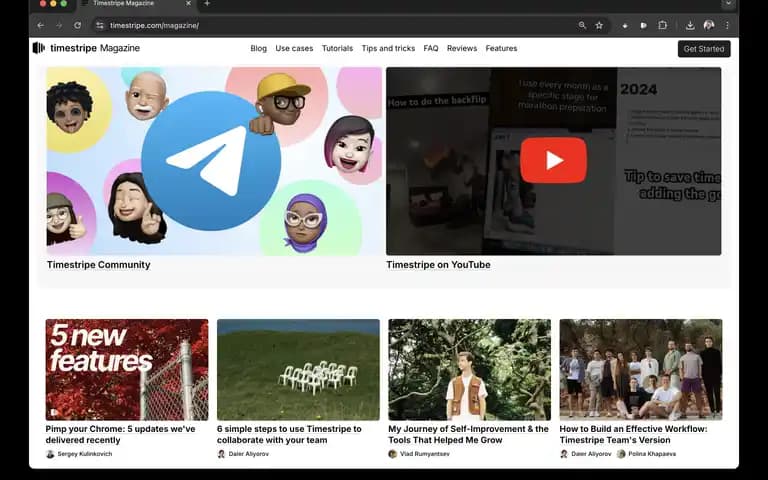The height and width of the screenshot is (480, 768).
Task: Bookmark this page with the star icon
Action: (599, 25)
